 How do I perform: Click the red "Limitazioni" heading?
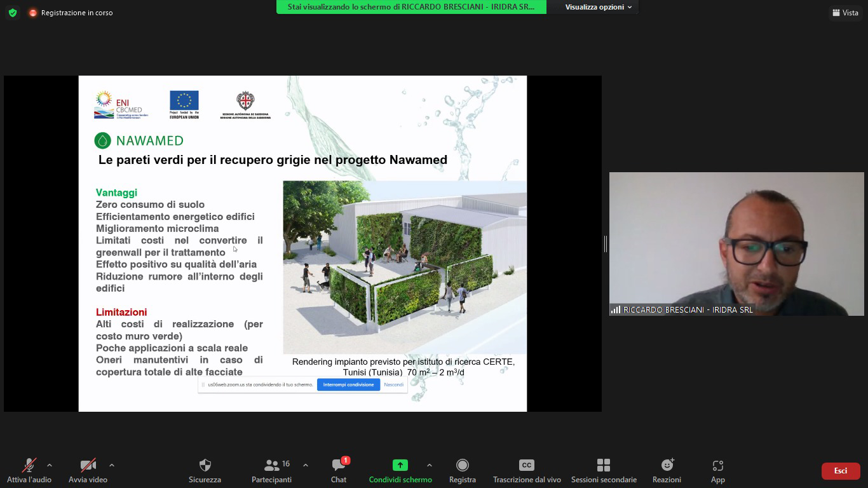tap(121, 312)
